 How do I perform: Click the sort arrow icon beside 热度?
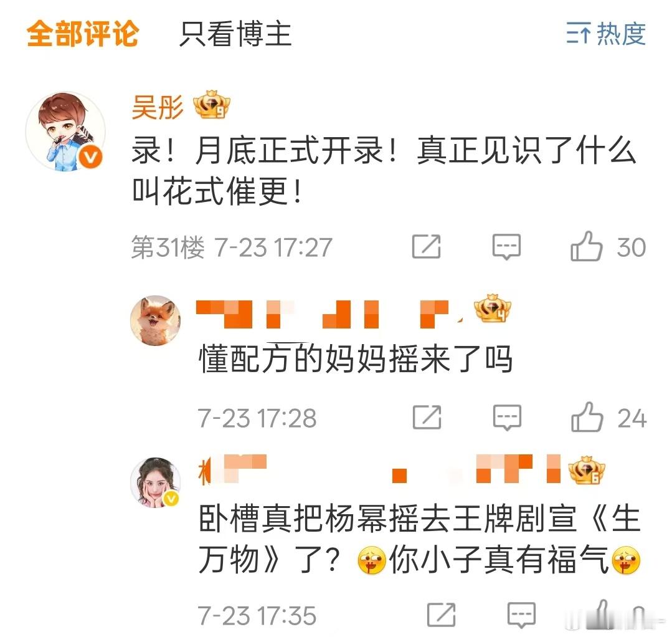click(578, 34)
